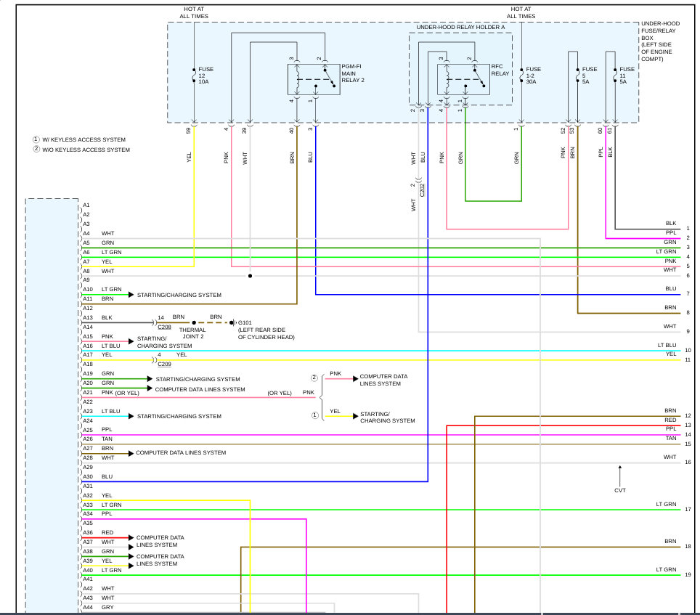Click the A1 terminal label

[x=86, y=205]
